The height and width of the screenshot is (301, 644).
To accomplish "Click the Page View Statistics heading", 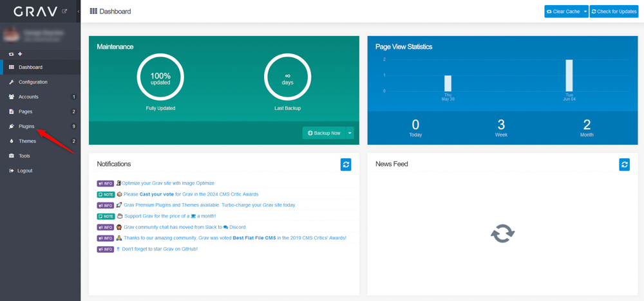I will pos(404,47).
